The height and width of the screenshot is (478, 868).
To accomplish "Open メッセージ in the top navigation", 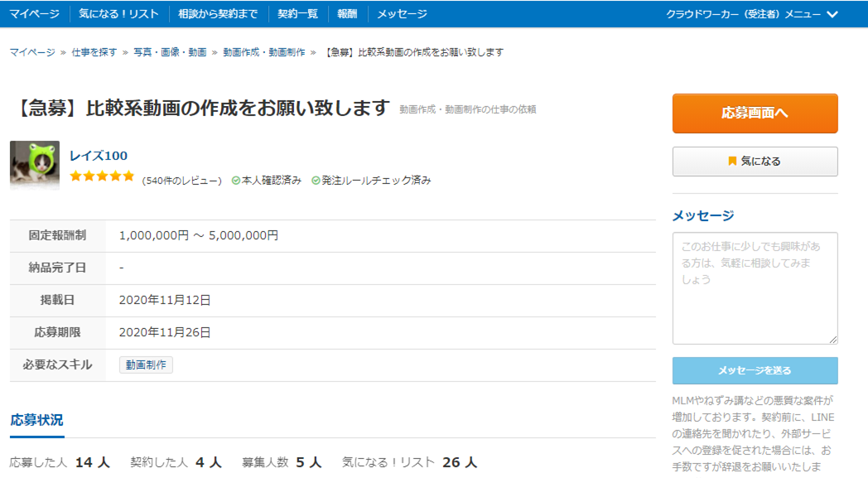I will [x=403, y=14].
